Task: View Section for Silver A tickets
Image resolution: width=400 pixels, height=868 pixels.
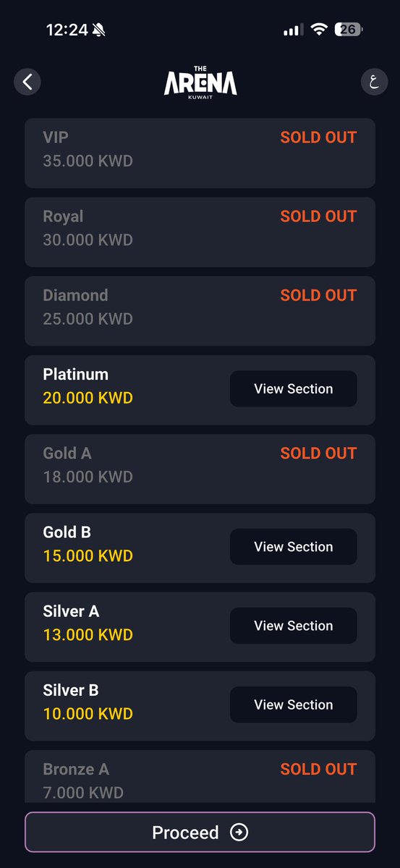Action: pos(294,626)
